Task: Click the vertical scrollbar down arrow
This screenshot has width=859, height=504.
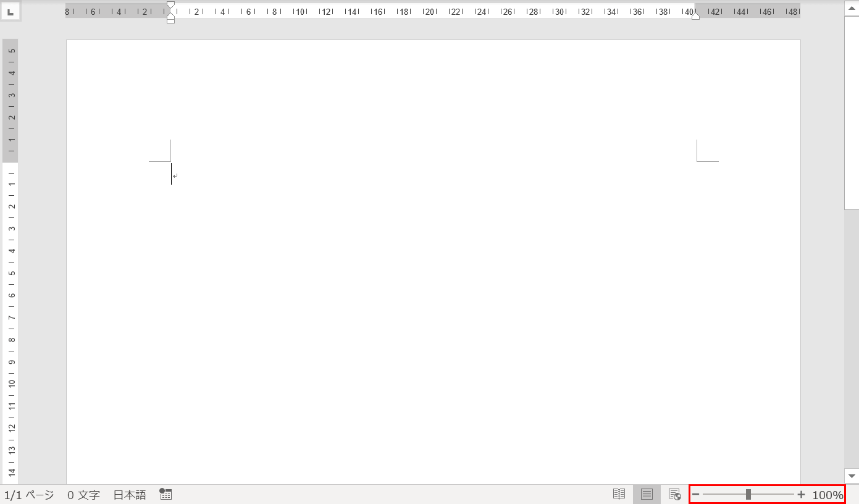Action: tap(852, 476)
